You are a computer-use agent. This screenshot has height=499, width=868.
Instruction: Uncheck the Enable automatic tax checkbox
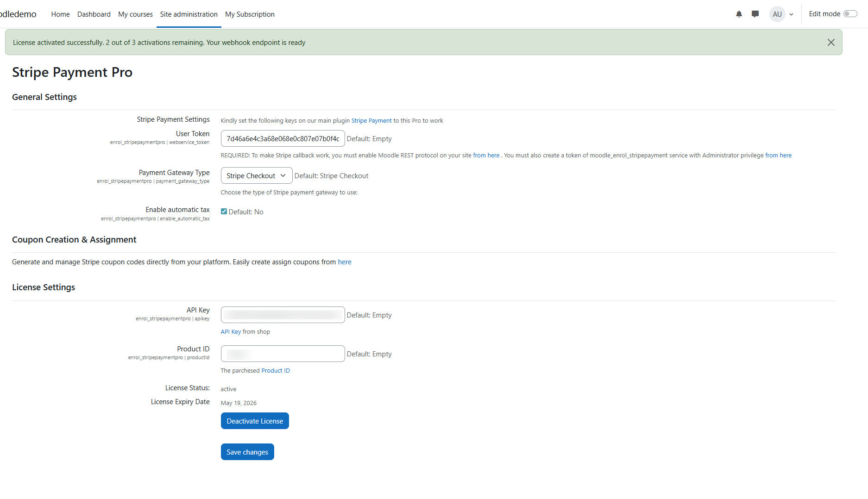224,212
